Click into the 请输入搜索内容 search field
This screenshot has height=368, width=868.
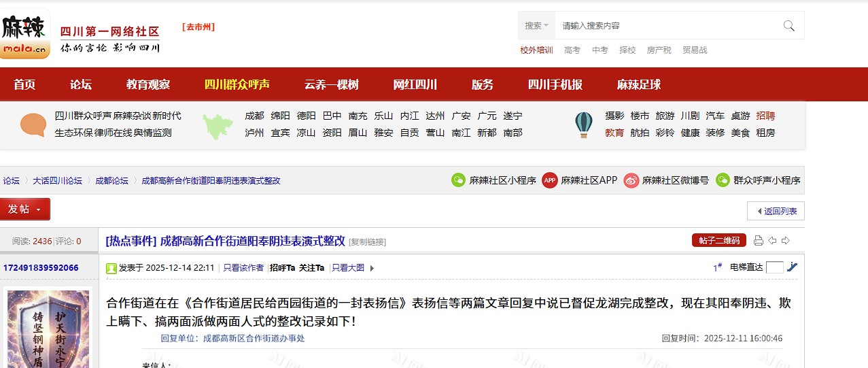[x=666, y=26]
